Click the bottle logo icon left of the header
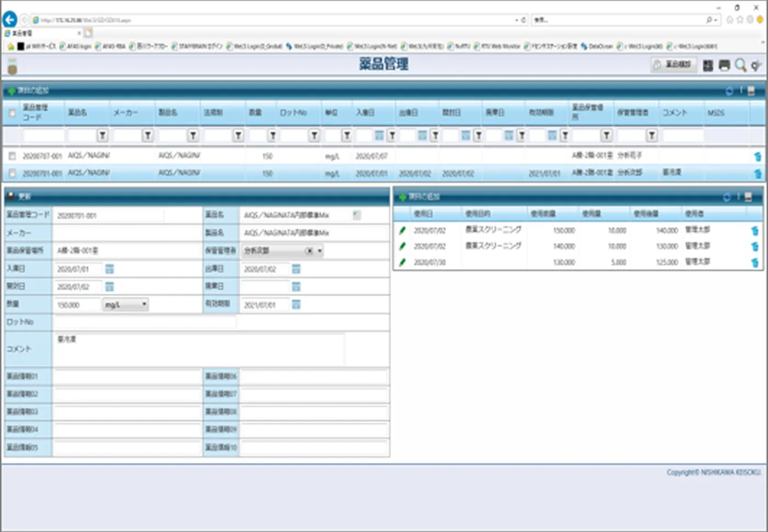 point(12,66)
